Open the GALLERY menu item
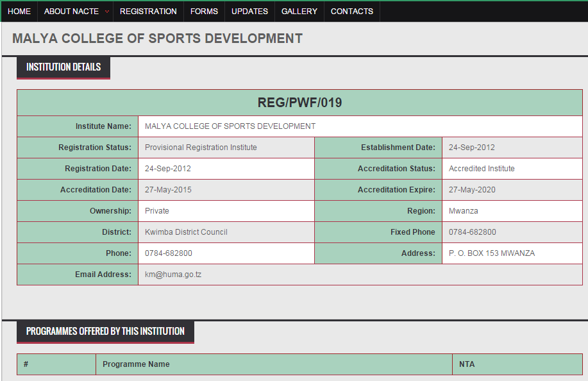Image resolution: width=588 pixels, height=381 pixels. [299, 12]
